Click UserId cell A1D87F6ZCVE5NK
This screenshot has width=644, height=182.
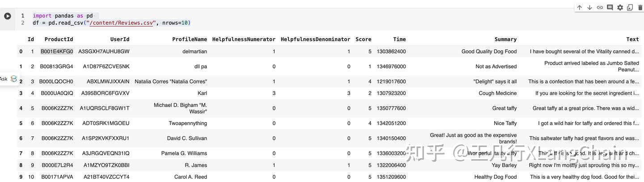coord(106,66)
